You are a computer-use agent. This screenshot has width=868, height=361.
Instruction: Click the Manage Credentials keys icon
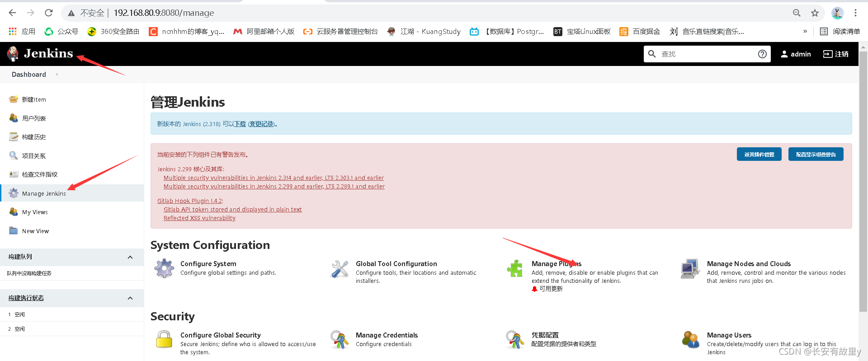[x=340, y=340]
